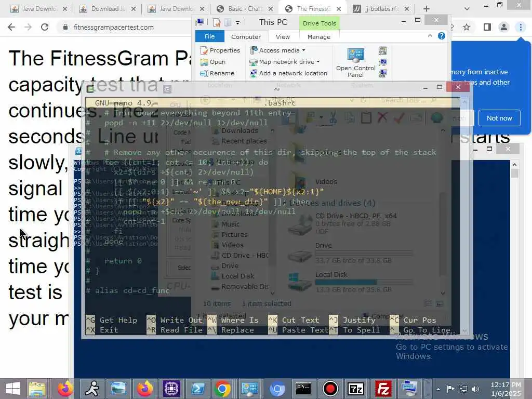Viewport: 532px width, 399px height.
Task: Open Control Panel from the ribbon
Action: 355,63
